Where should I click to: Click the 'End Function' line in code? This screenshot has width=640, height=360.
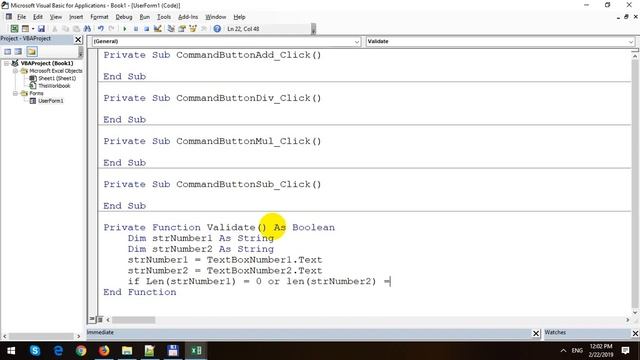[x=140, y=292]
